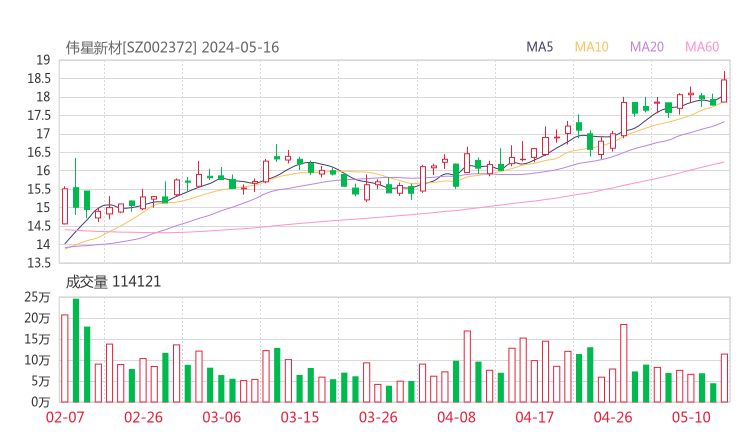Image resolution: width=740 pixels, height=440 pixels.
Task: Click the 03-26 date label
Action: point(378,417)
